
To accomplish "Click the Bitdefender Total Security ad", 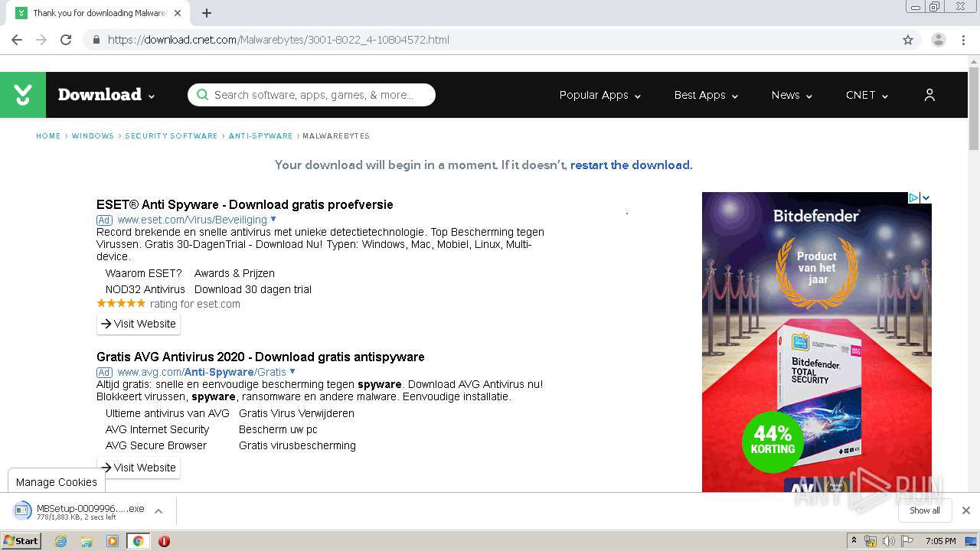I will pos(817,342).
